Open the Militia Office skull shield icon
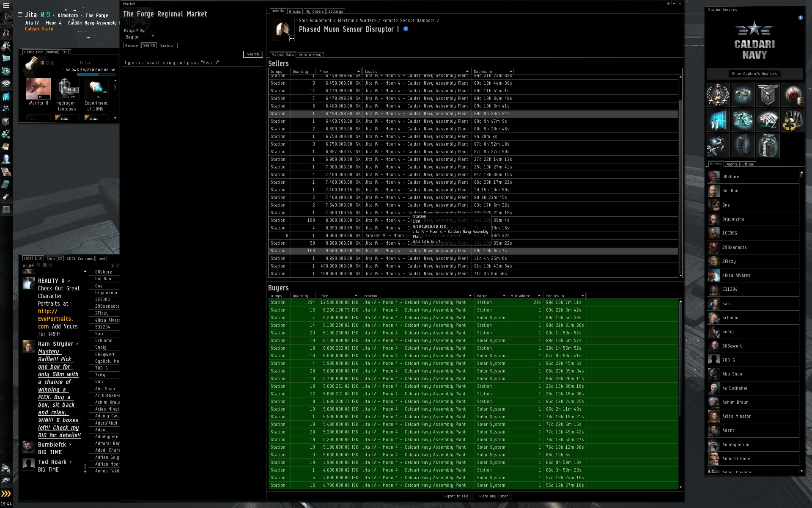This screenshot has height=508, width=812. pos(768,95)
